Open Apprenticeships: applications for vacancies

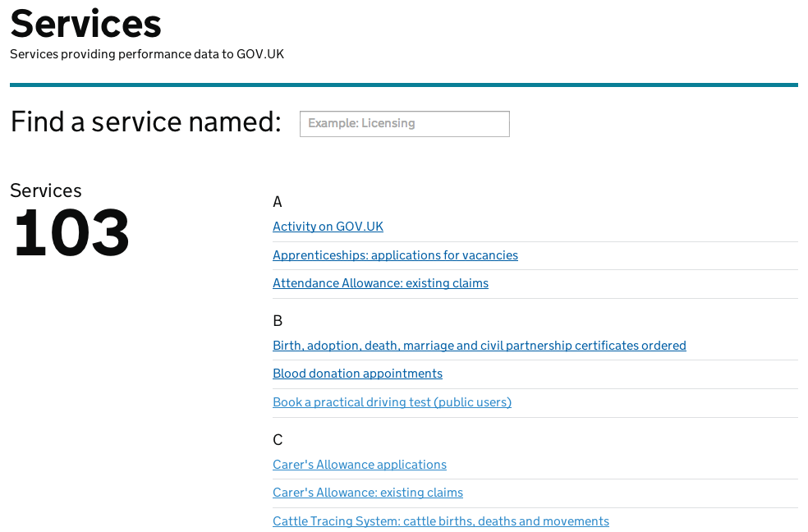395,255
